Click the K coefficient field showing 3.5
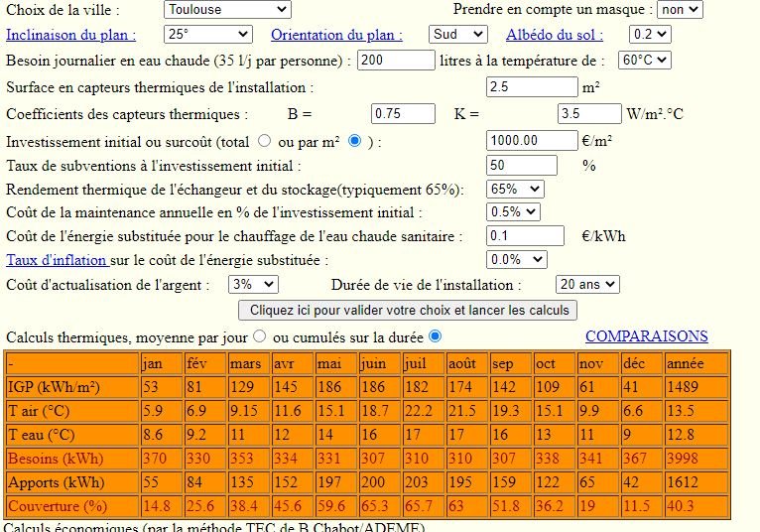 [589, 113]
